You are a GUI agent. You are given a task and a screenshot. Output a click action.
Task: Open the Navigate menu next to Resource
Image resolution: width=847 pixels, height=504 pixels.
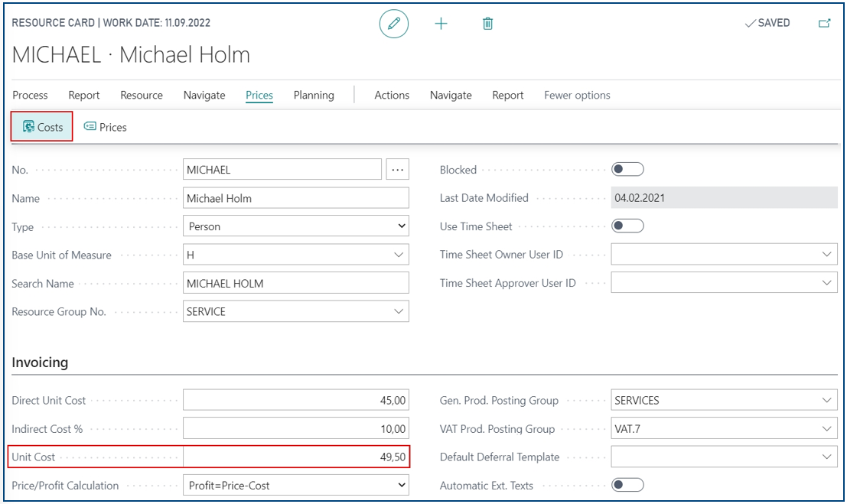[x=204, y=95]
